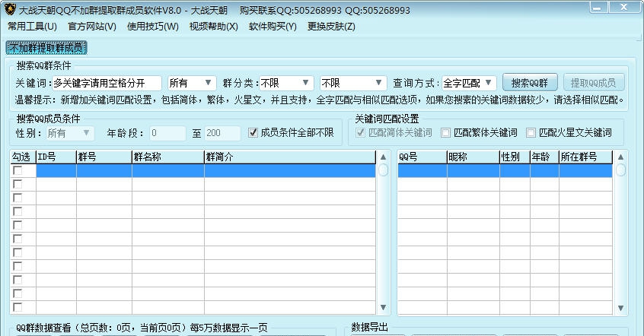Click the minimum age field showing 0

(x=167, y=133)
